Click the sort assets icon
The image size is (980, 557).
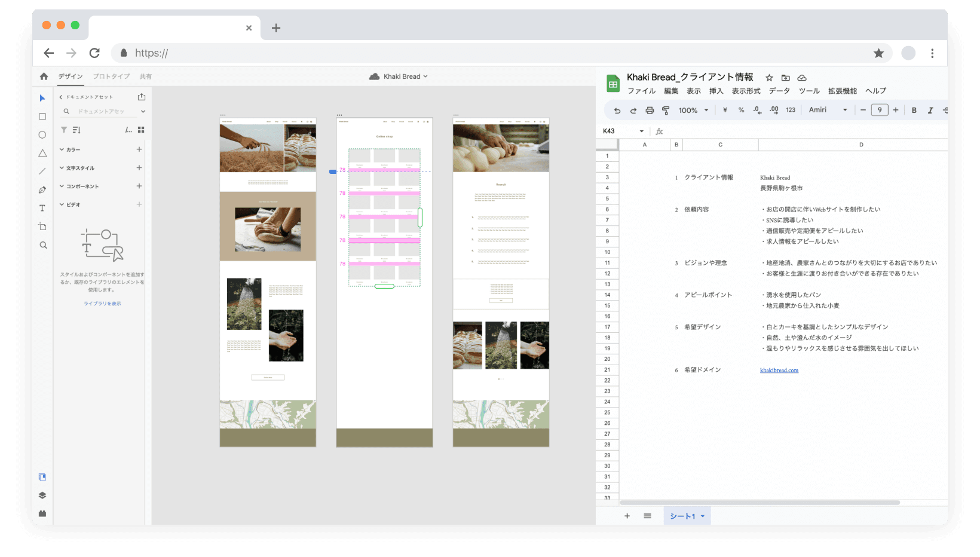tap(76, 130)
